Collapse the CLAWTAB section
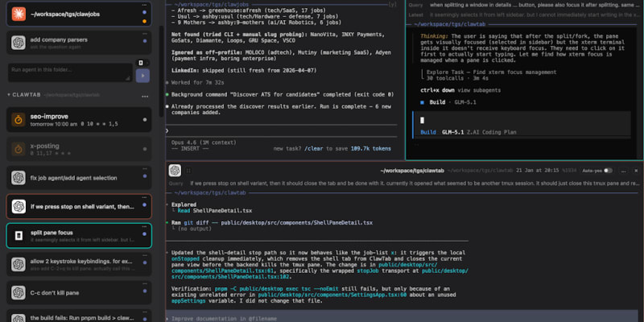The height and width of the screenshot is (322, 644). [8, 94]
